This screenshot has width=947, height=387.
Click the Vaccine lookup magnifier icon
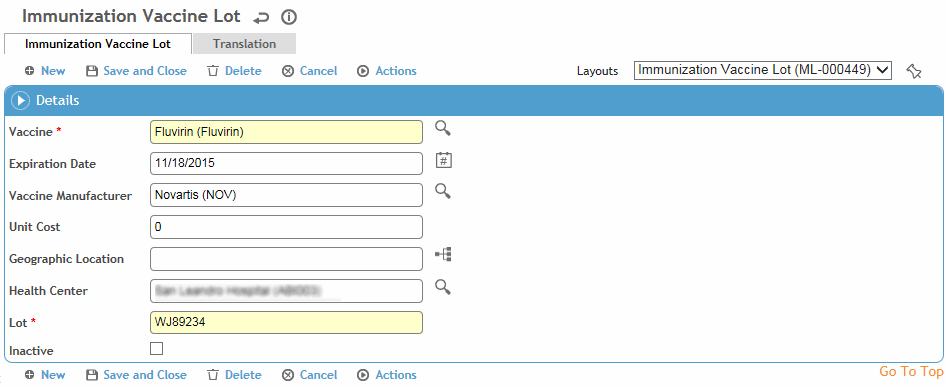443,128
